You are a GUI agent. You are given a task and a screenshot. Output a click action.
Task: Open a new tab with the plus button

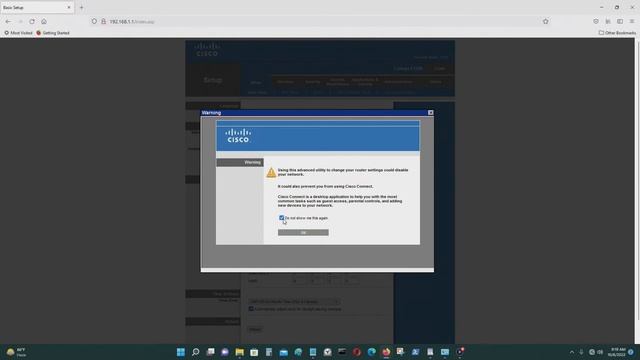pyautogui.click(x=81, y=7)
